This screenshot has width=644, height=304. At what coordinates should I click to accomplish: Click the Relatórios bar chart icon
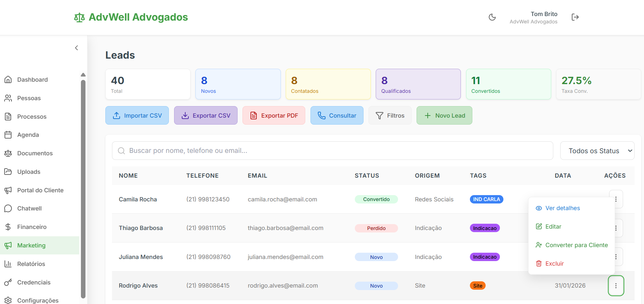coord(8,264)
